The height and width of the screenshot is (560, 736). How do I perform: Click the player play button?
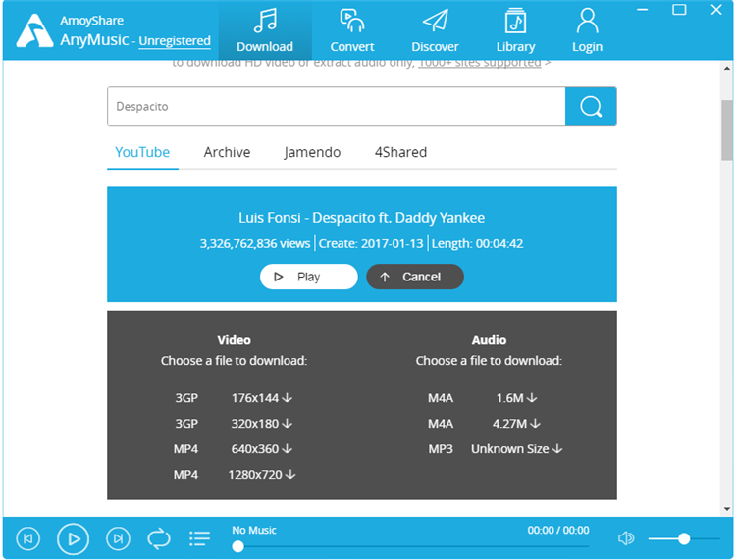tap(74, 538)
